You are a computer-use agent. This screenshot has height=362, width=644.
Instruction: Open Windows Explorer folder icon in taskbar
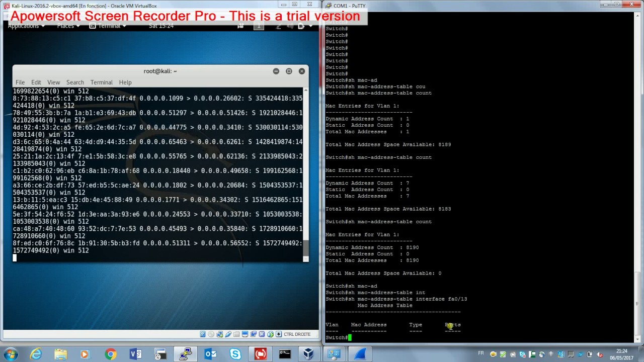(x=60, y=354)
